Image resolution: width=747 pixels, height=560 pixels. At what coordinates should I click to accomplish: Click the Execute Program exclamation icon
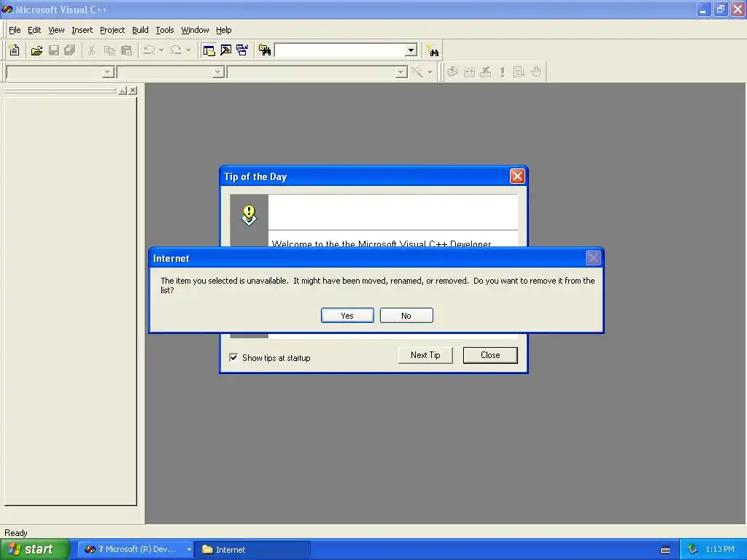(502, 72)
